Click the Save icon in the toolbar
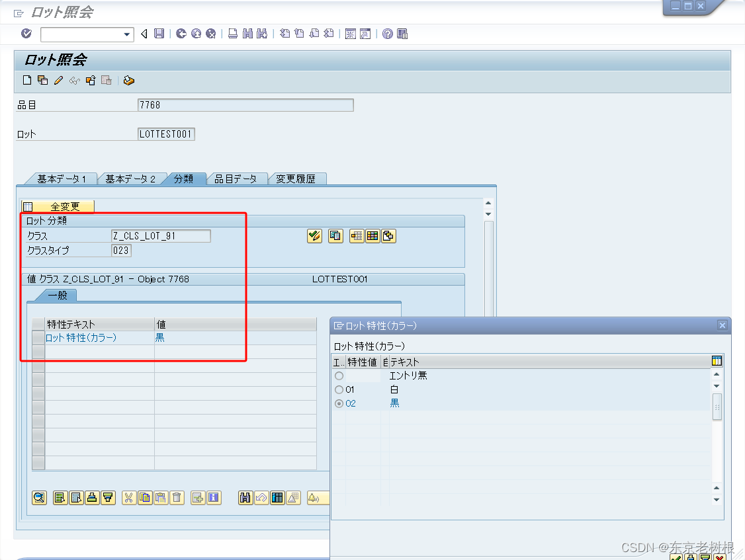The image size is (745, 560). [x=158, y=34]
